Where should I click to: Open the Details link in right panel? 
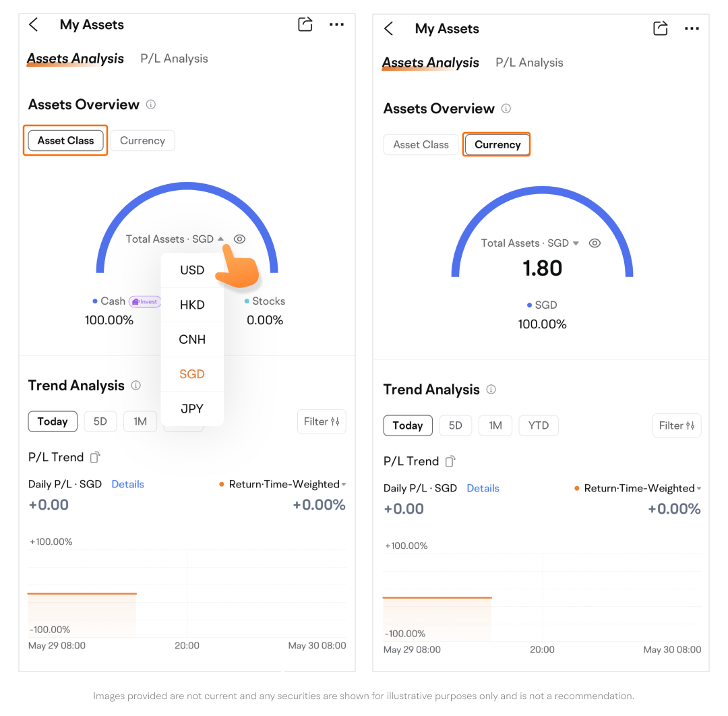click(483, 488)
